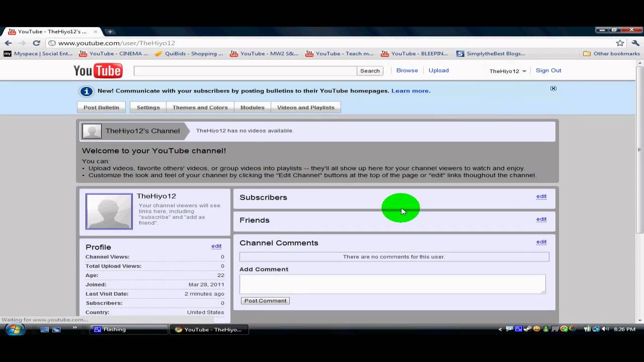Open the Browse link
Image resolution: width=644 pixels, height=362 pixels.
[x=407, y=70]
